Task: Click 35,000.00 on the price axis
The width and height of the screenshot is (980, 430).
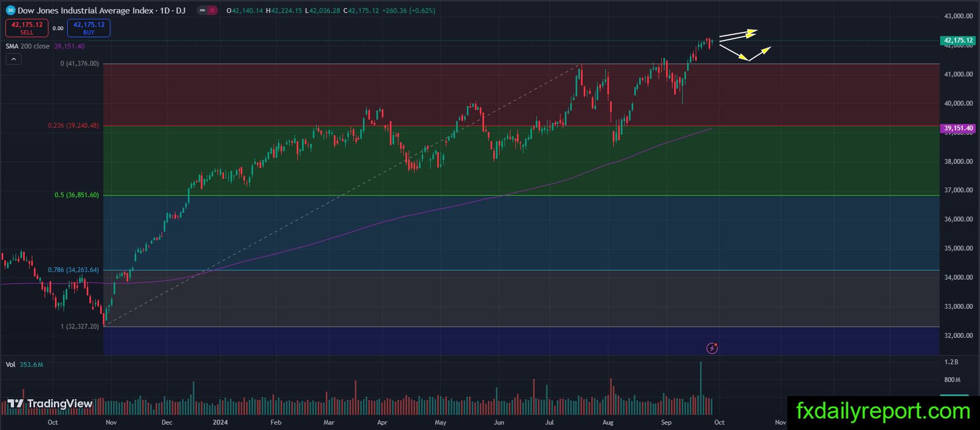Action: pyautogui.click(x=958, y=248)
